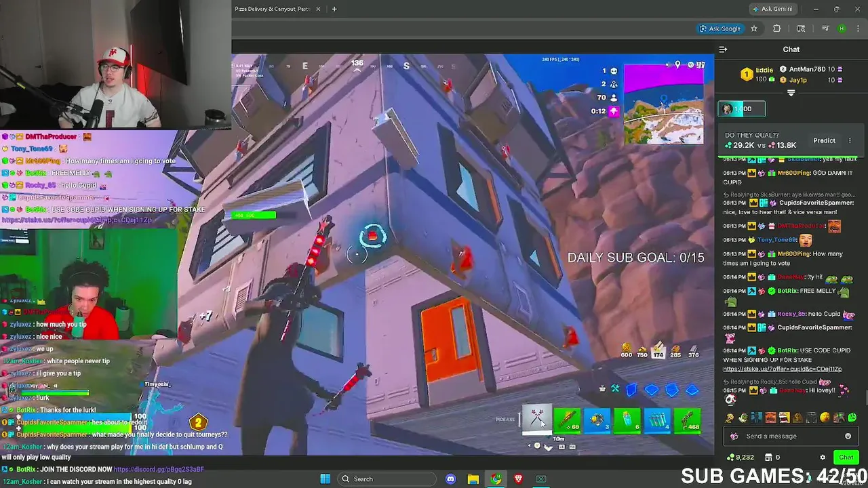Click the Chat header title
Image resolution: width=868 pixels, height=488 pixels.
pos(791,49)
